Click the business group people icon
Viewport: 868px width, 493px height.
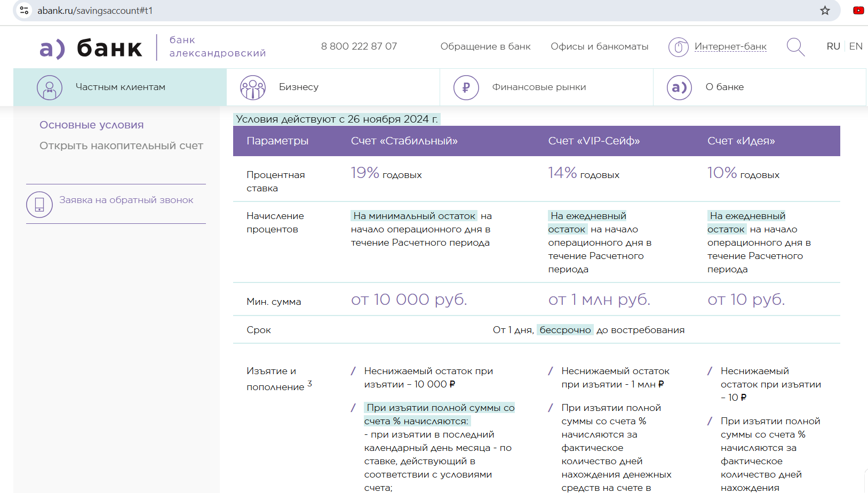point(252,87)
